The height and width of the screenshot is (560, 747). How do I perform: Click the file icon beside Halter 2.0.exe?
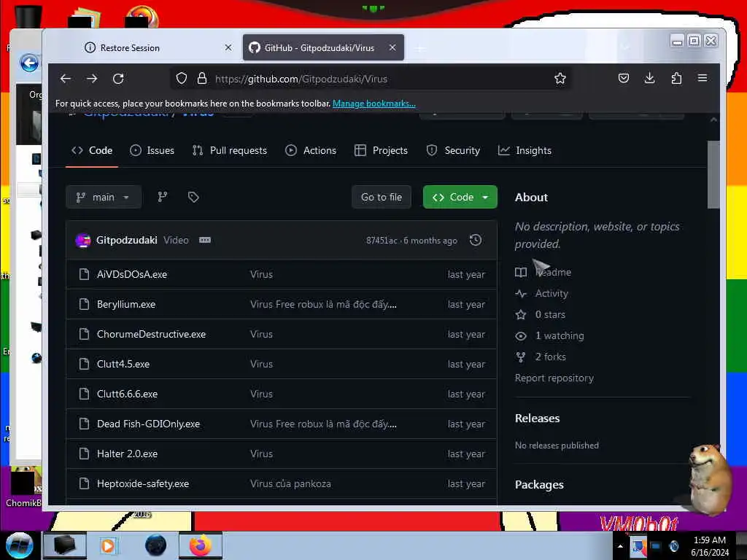pos(85,454)
